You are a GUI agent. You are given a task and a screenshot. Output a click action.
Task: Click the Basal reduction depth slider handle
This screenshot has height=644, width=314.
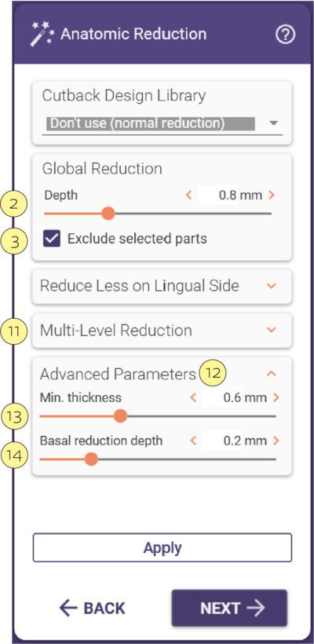(x=91, y=459)
